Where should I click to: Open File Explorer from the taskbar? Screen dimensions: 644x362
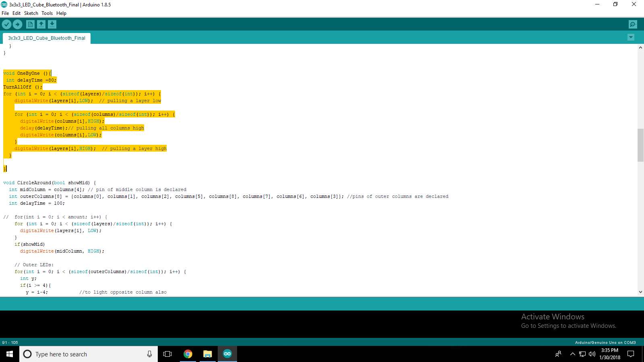pyautogui.click(x=207, y=354)
